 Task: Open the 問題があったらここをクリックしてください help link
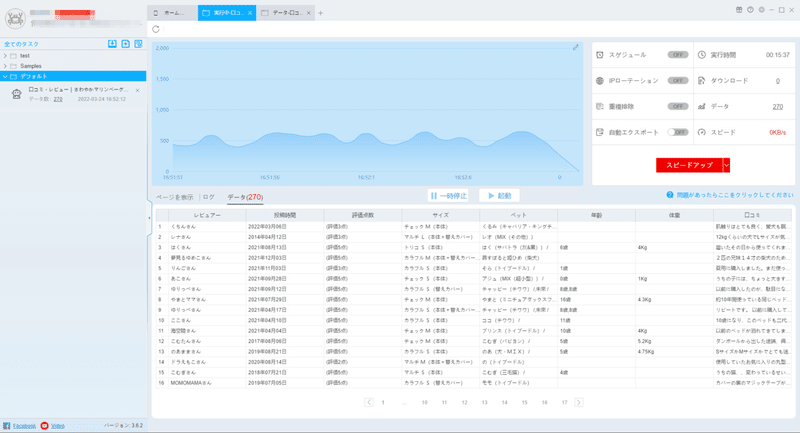tap(735, 195)
